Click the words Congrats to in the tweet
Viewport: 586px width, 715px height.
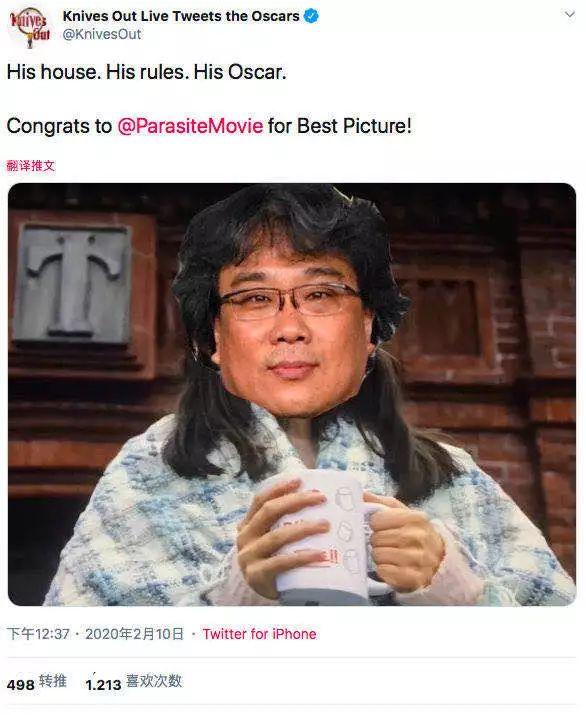click(x=59, y=126)
